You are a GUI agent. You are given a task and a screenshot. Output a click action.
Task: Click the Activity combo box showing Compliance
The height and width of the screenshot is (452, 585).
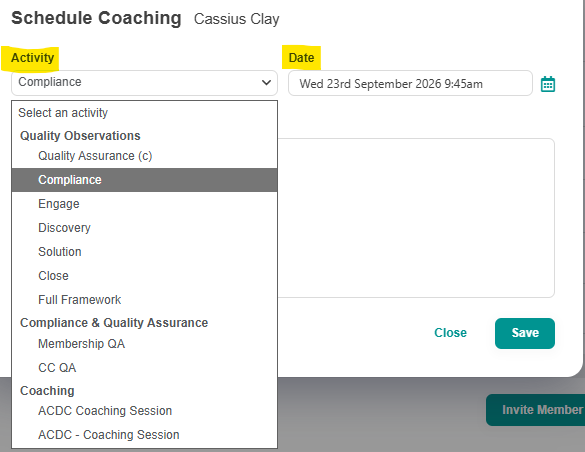point(144,83)
